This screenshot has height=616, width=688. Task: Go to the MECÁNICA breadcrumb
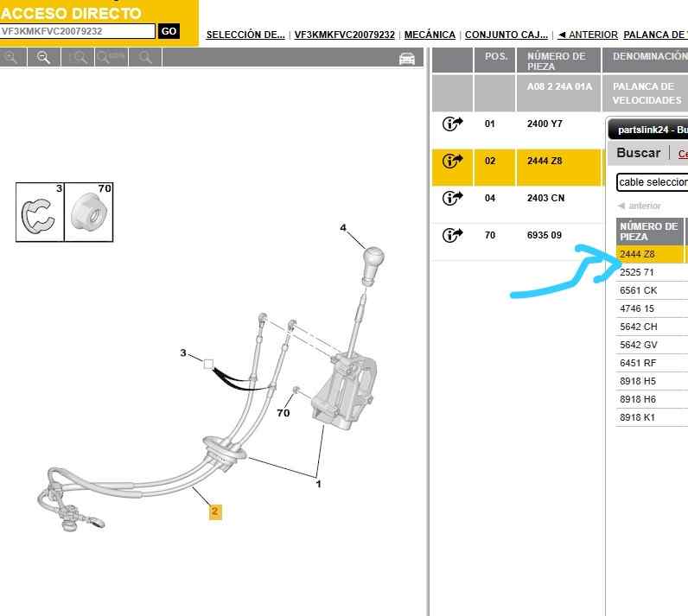(x=430, y=35)
